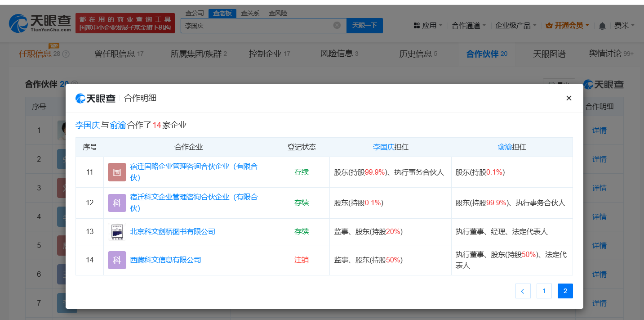Expand the 合作通道 dropdown
This screenshot has height=320, width=644.
tap(468, 26)
